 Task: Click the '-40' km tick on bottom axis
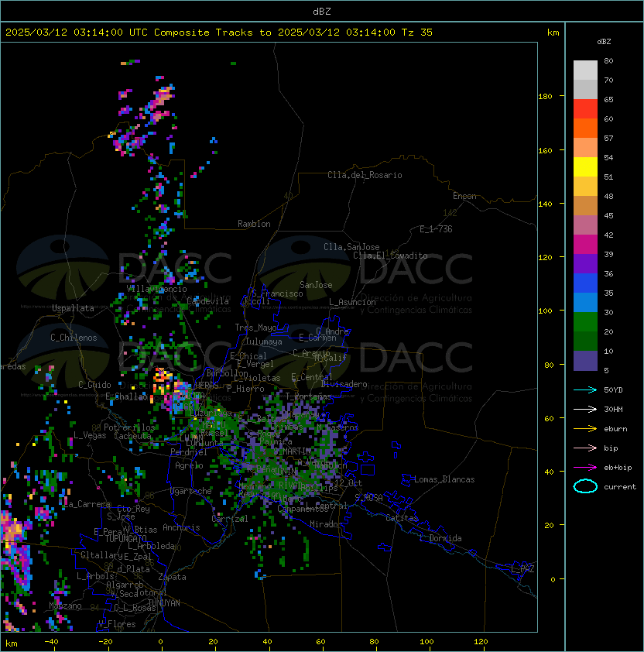click(51, 642)
